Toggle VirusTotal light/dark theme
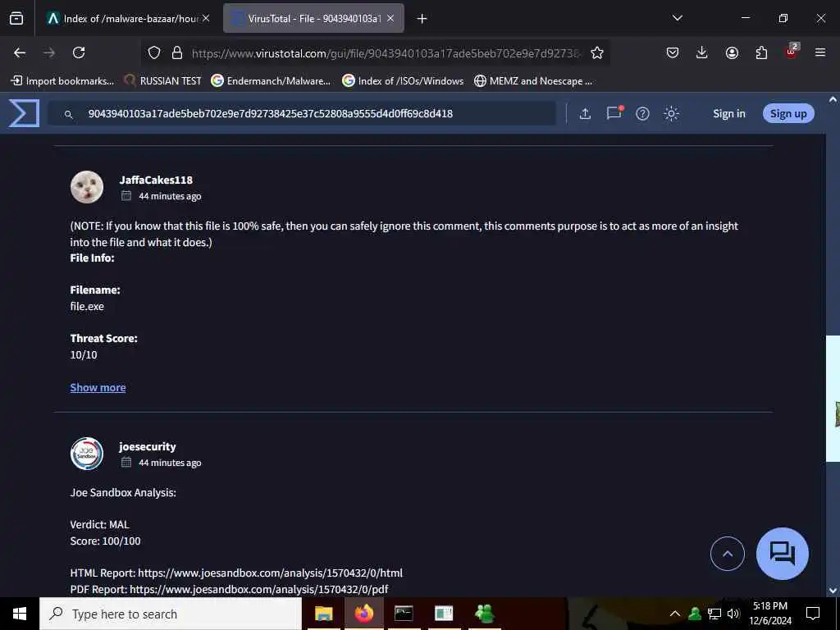 tap(671, 113)
